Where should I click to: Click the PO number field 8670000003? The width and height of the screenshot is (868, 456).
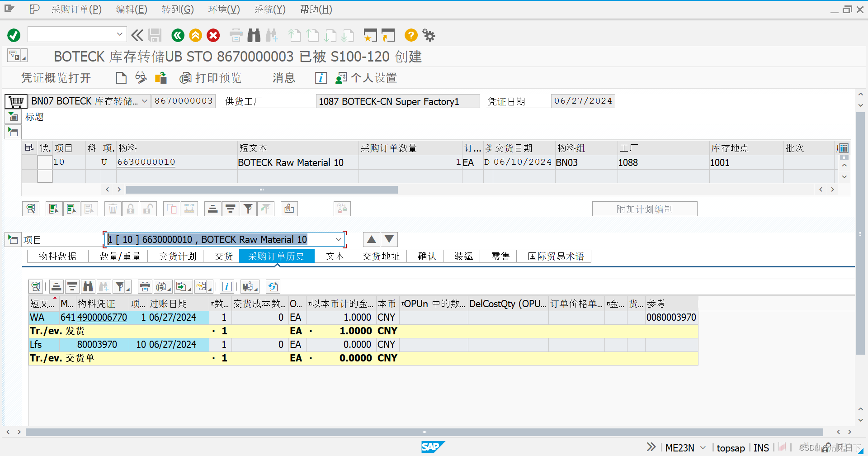pos(184,101)
